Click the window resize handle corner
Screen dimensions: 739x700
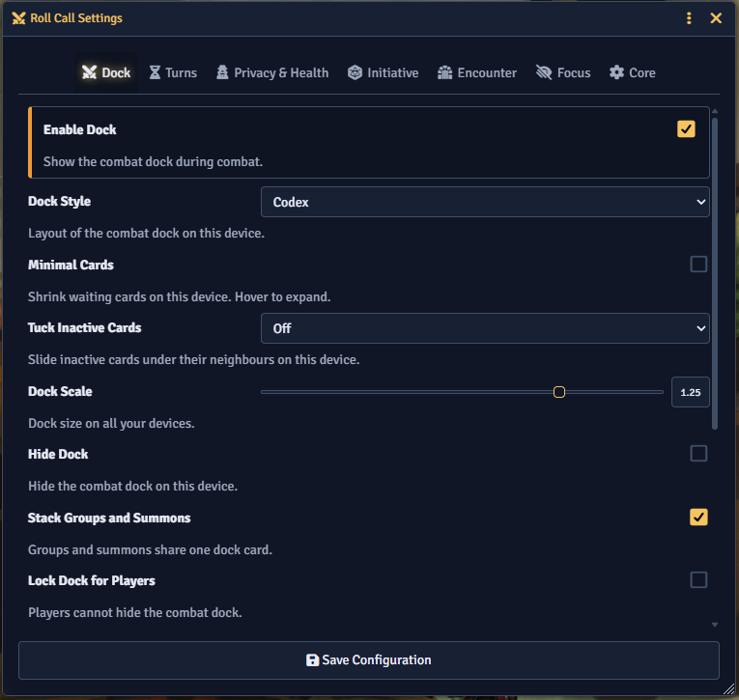click(x=729, y=689)
